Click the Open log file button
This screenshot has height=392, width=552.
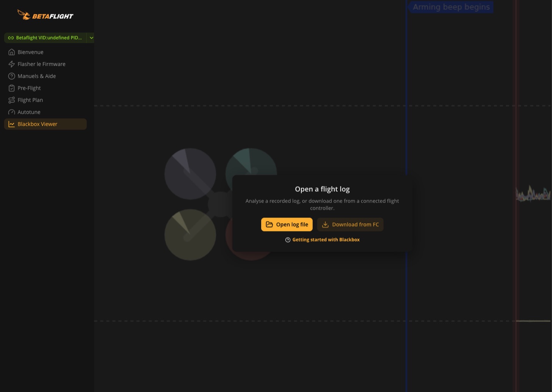[x=287, y=225]
